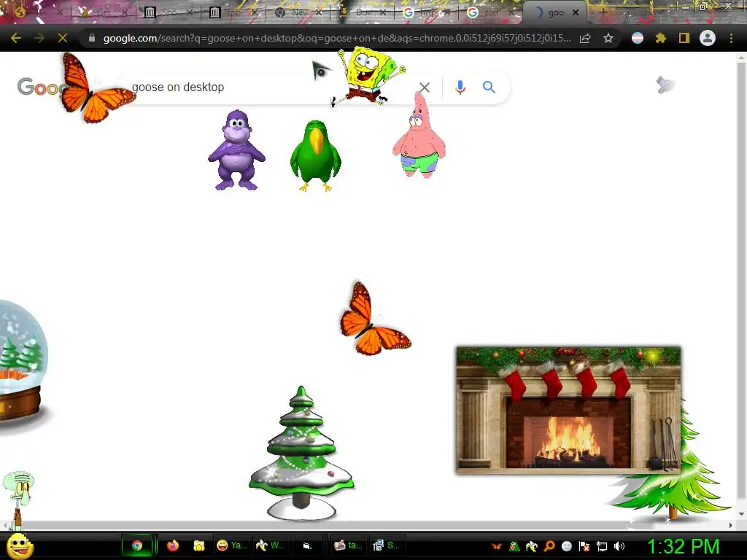The height and width of the screenshot is (560, 747).
Task: Click the SpongeBob desktop character
Action: point(368,77)
